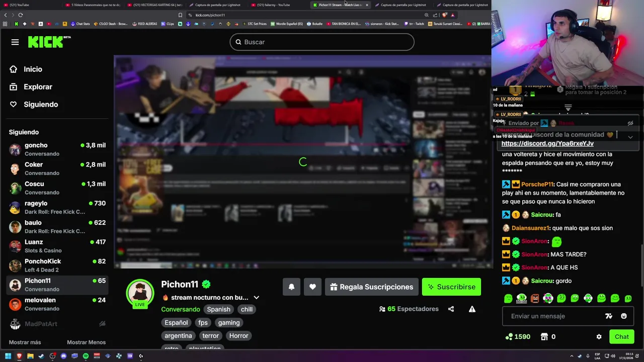Open melovalen's channel in the following list
The height and width of the screenshot is (362, 644).
pos(58,304)
